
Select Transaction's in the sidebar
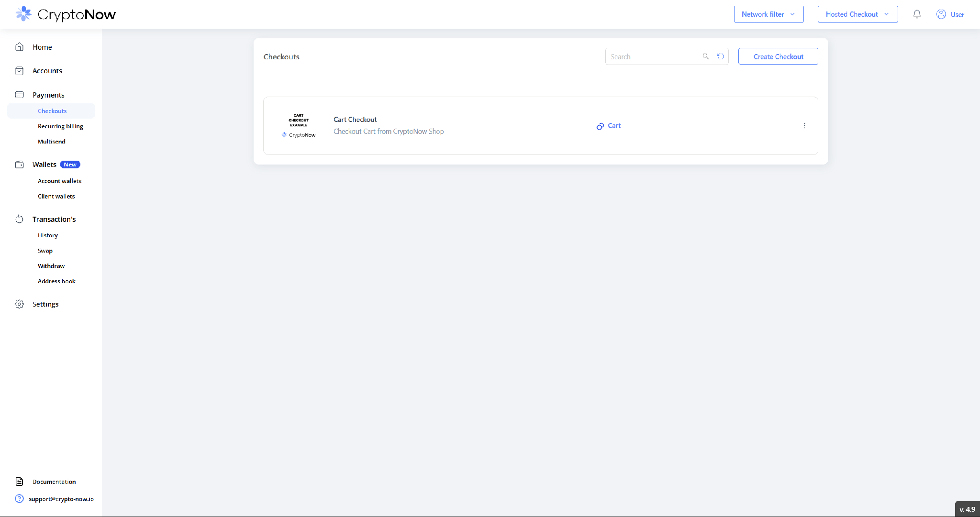tap(54, 219)
